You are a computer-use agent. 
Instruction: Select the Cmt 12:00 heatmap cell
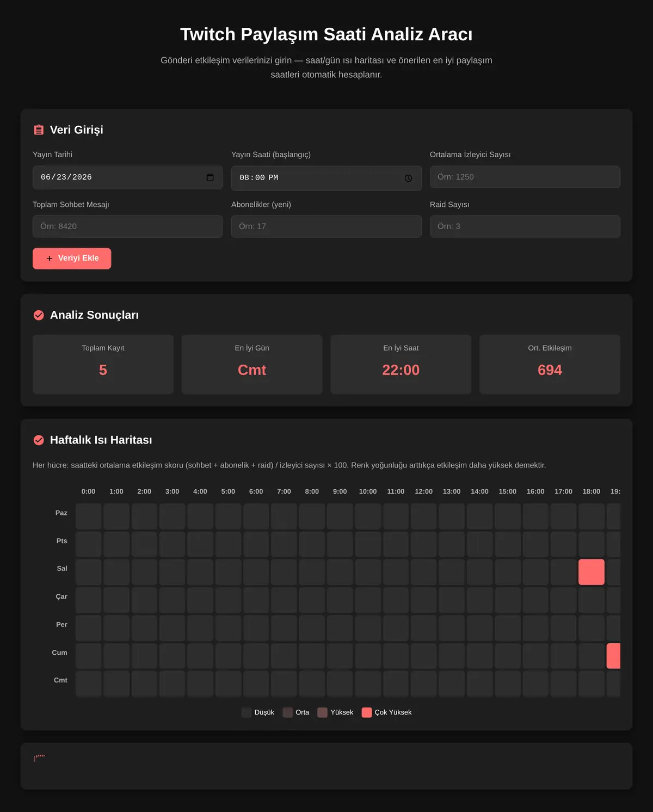(424, 684)
